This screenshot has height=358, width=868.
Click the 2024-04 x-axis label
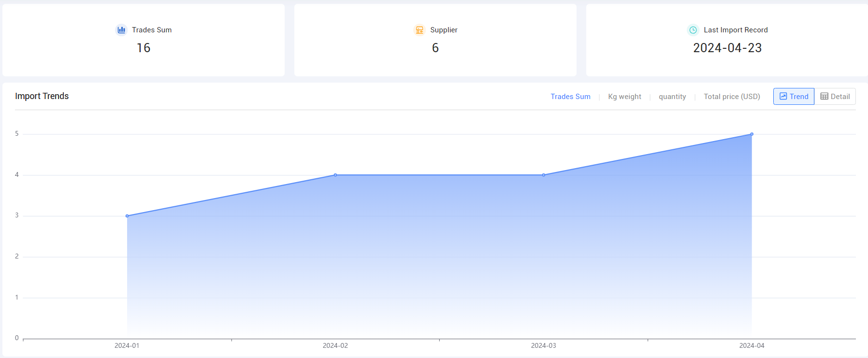[752, 345]
